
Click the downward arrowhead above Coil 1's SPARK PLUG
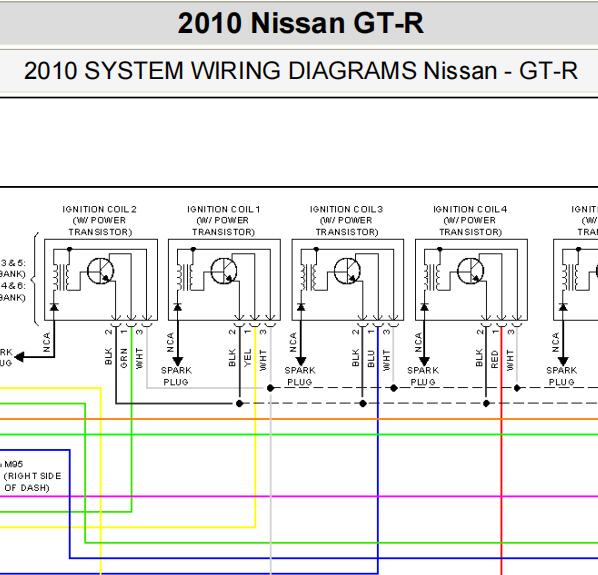177,361
